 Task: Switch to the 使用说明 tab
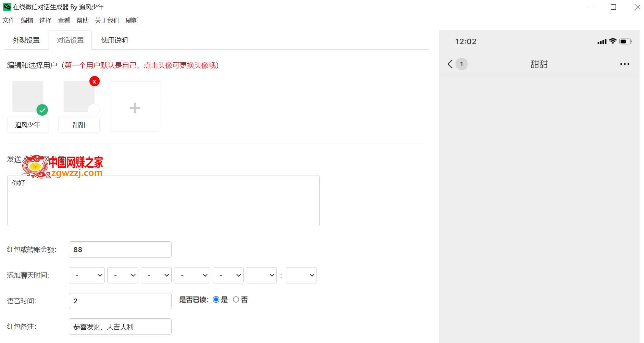114,40
